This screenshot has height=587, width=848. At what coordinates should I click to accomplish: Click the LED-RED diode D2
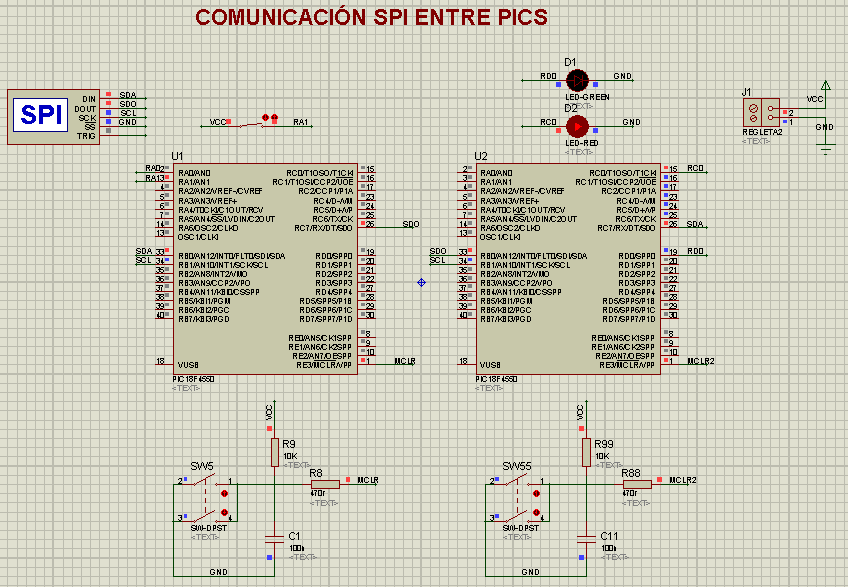578,124
